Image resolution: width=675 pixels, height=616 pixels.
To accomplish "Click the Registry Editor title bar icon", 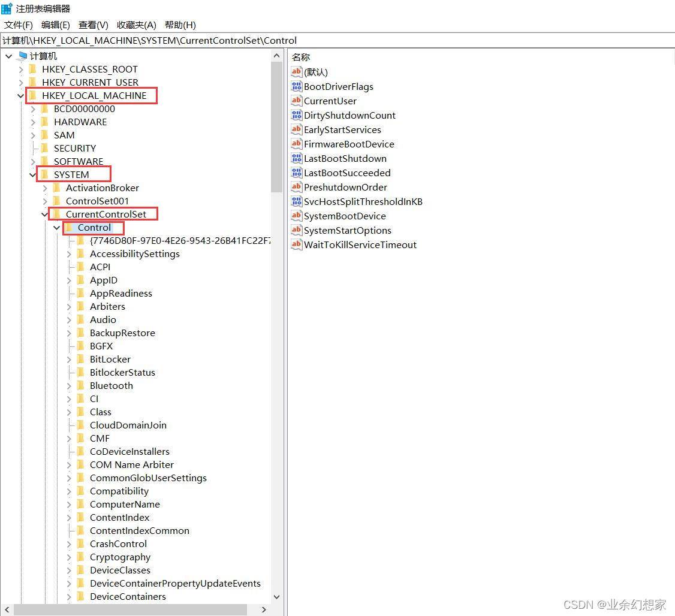I will click(x=7, y=8).
